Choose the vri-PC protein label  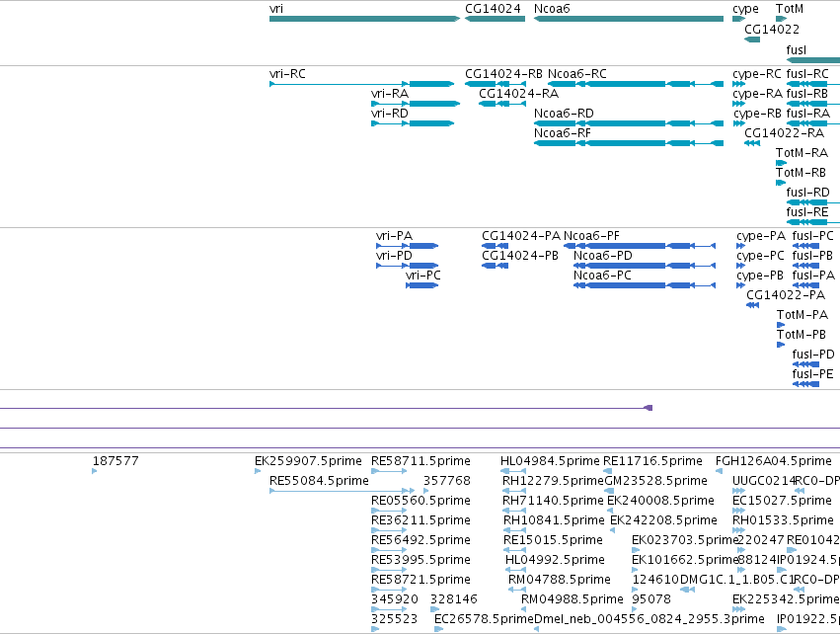tap(423, 275)
